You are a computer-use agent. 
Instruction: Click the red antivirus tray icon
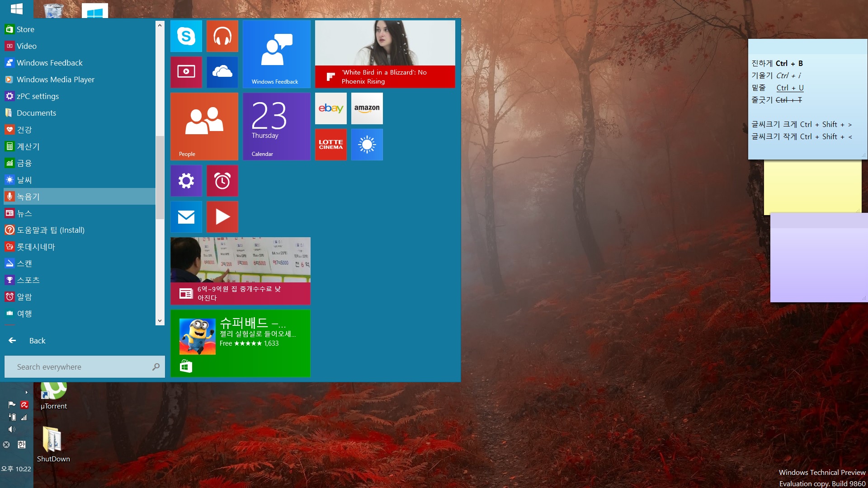tap(24, 405)
